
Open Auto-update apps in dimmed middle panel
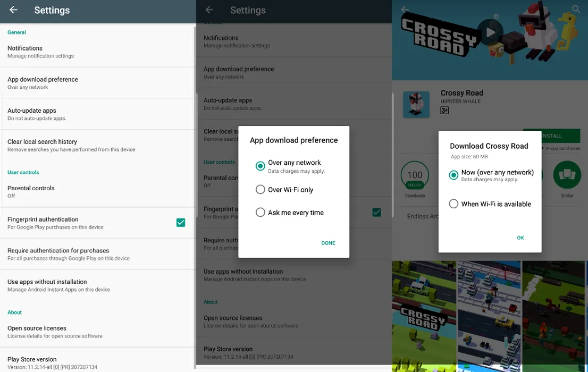tap(294, 104)
